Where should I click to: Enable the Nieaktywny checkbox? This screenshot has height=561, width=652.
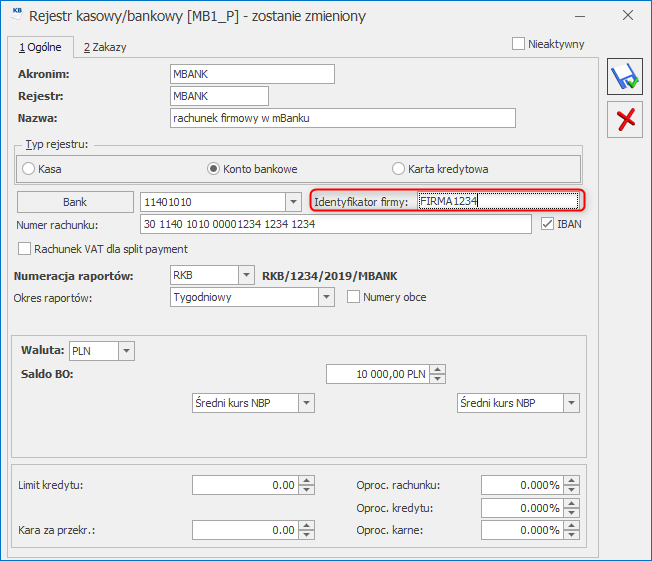pyautogui.click(x=518, y=44)
